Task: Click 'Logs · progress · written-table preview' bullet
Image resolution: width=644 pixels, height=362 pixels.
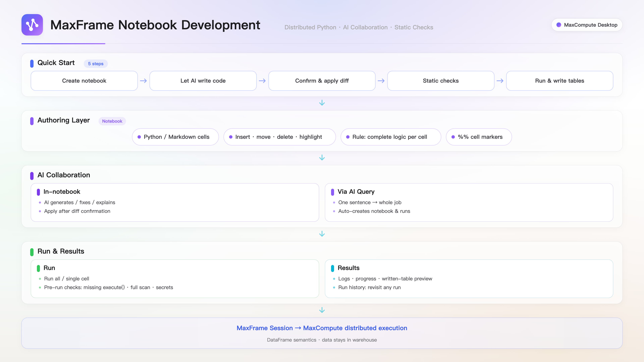Action: (385, 279)
